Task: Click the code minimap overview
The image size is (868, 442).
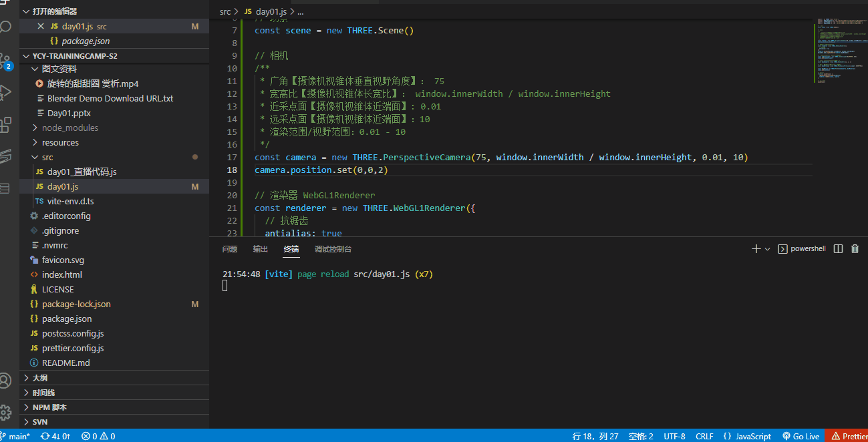Action: pos(840,51)
